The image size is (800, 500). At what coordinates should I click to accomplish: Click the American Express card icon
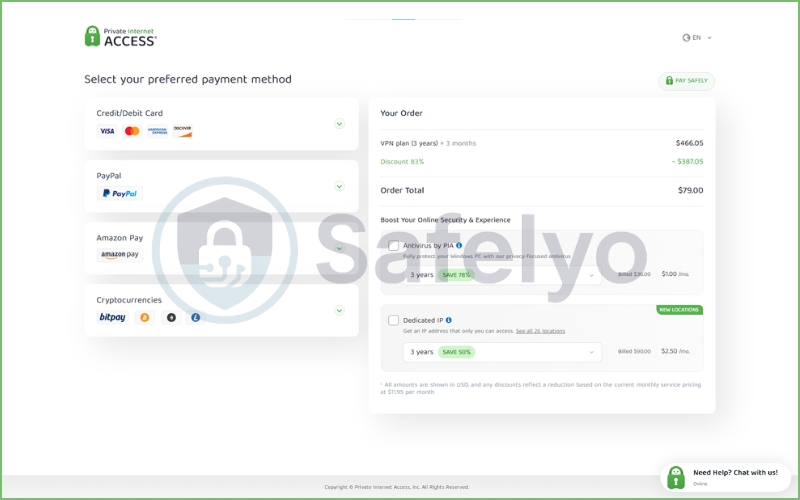click(x=158, y=131)
